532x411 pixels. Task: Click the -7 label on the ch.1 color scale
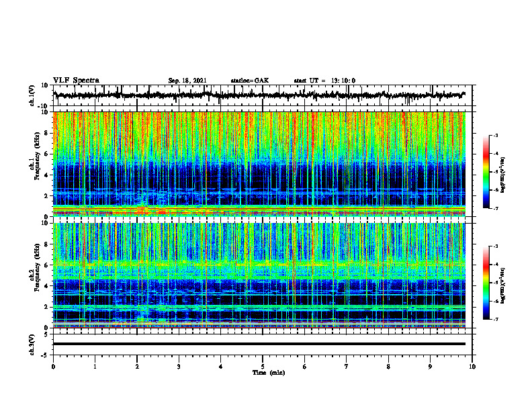496,208
